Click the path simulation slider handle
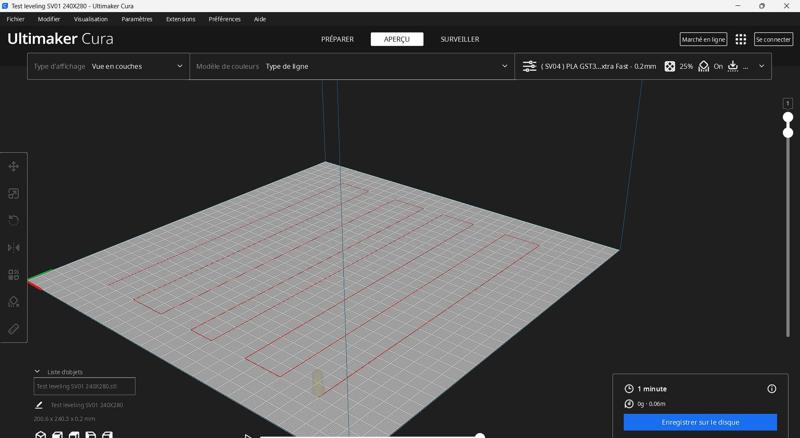Viewport: 800px width, 438px height. [480, 435]
